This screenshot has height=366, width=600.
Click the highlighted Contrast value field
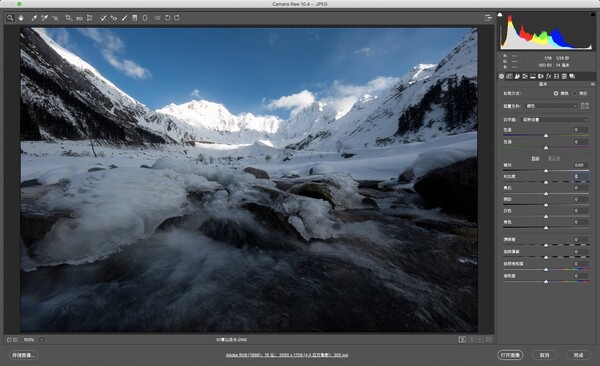tap(580, 176)
